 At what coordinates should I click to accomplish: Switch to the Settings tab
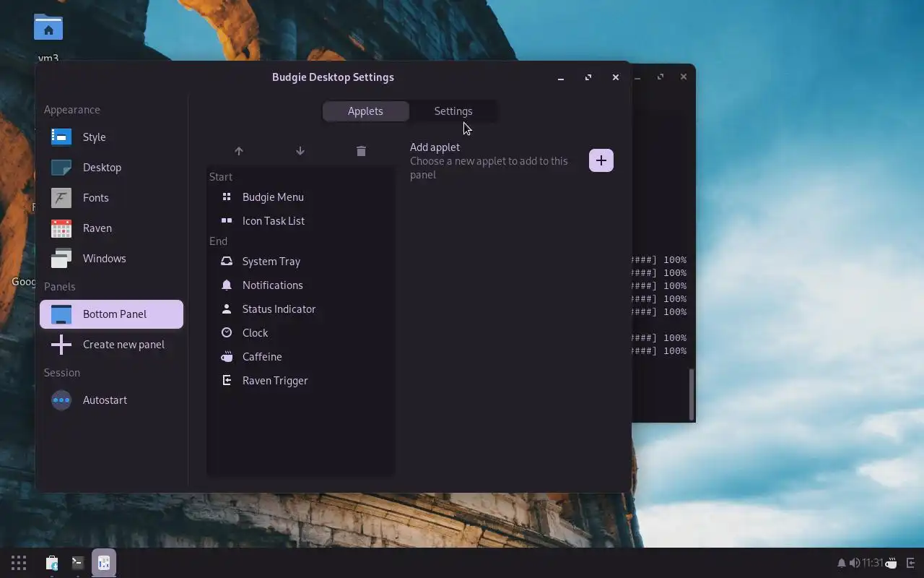(x=453, y=111)
